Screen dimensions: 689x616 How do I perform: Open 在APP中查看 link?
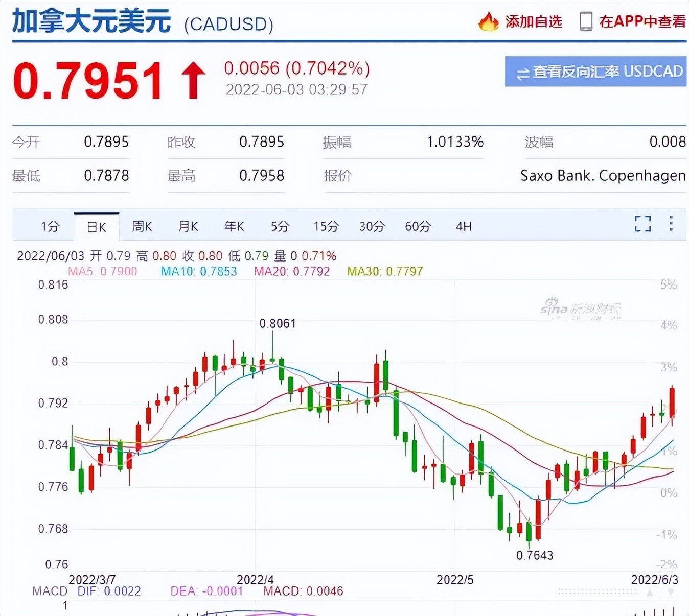pos(642,22)
